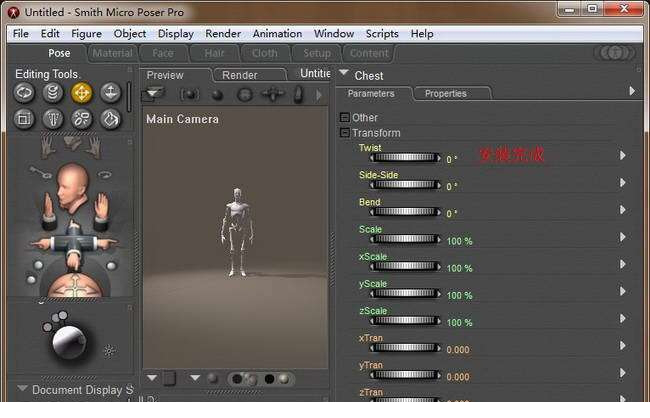Open the xScale parameter options arrow
Viewport: 650px width, 418px height.
tap(622, 264)
